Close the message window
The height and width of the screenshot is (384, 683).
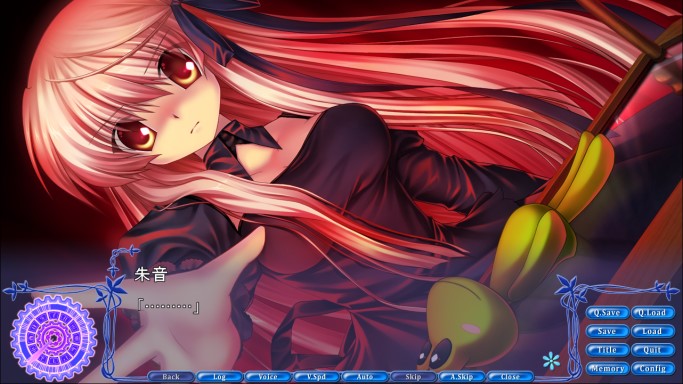[510, 377]
